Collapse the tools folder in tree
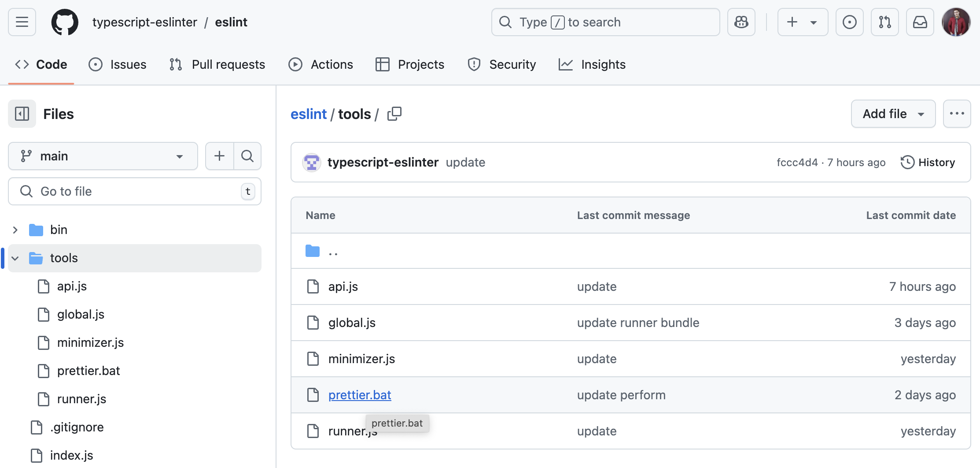The height and width of the screenshot is (468, 980). coord(15,258)
